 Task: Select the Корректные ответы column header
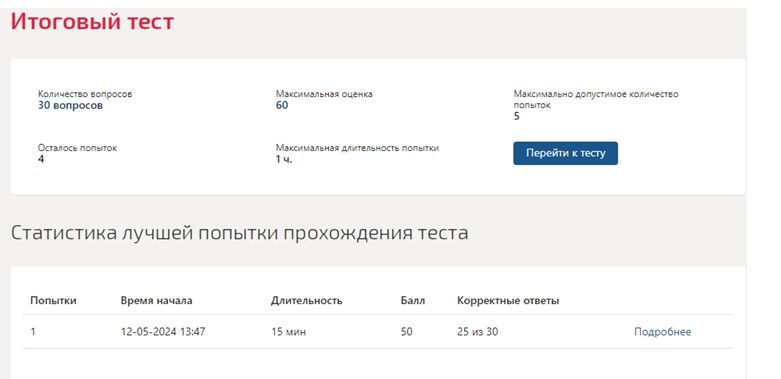click(508, 301)
